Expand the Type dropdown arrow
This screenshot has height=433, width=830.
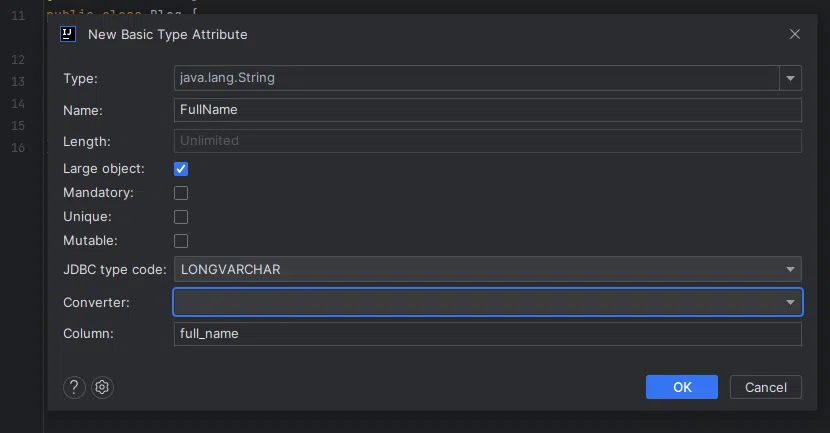(791, 78)
